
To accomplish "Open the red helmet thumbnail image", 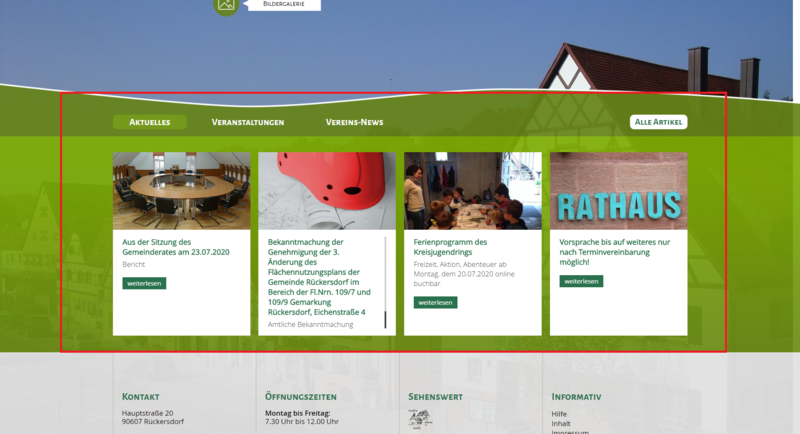I will point(327,191).
